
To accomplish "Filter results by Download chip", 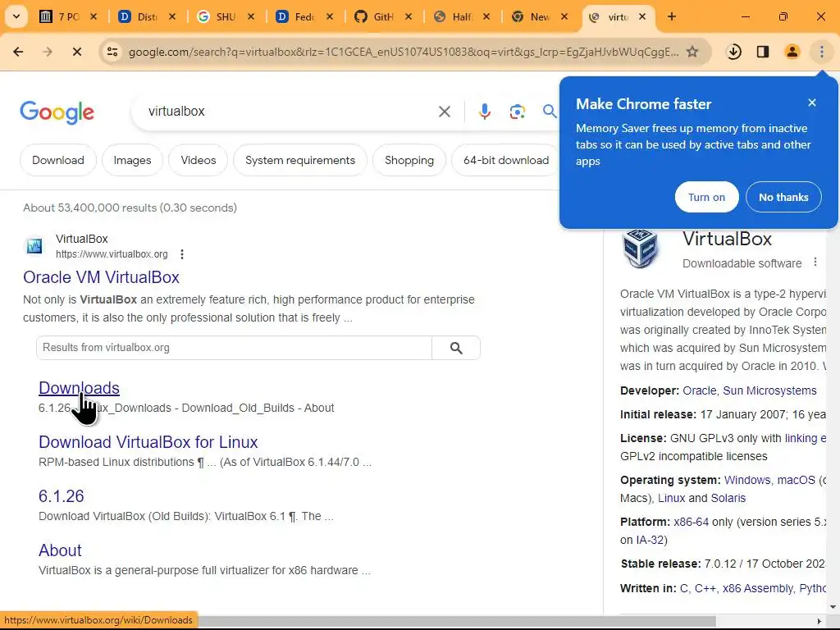I will [58, 160].
